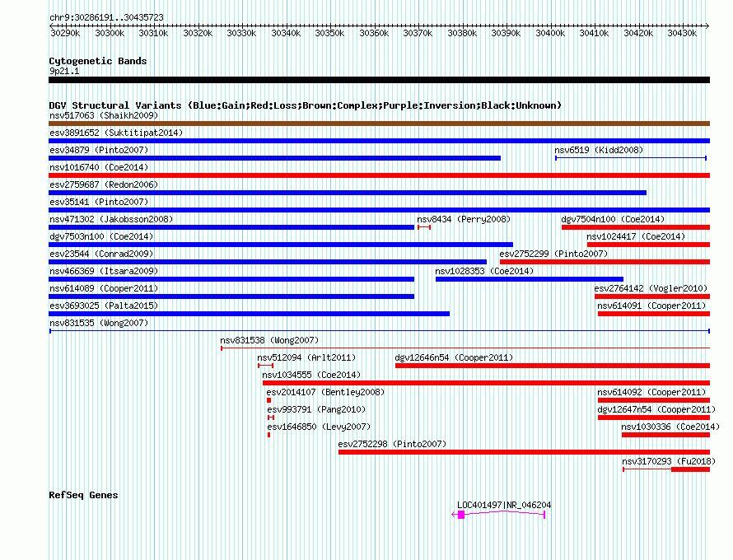Click nsv614092 (Cooper2011) label
The height and width of the screenshot is (560, 733).
coord(651,392)
